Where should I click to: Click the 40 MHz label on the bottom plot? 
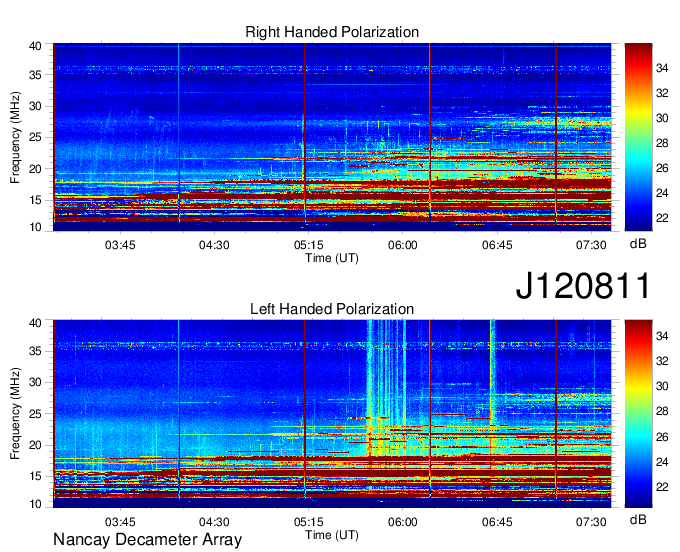[36, 323]
